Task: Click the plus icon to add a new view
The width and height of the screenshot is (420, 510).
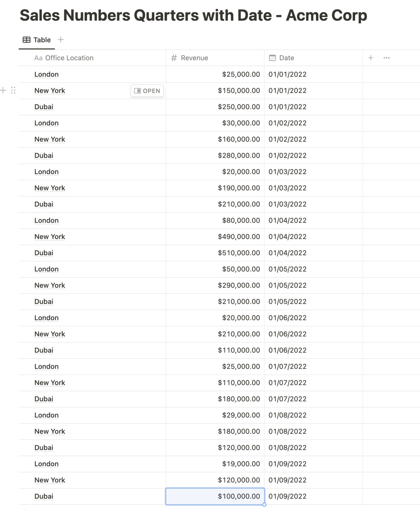Action: 61,40
